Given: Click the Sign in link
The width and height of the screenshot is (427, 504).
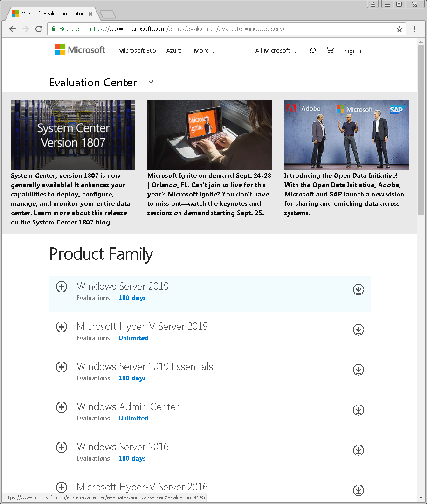Looking at the screenshot, I should coord(354,51).
